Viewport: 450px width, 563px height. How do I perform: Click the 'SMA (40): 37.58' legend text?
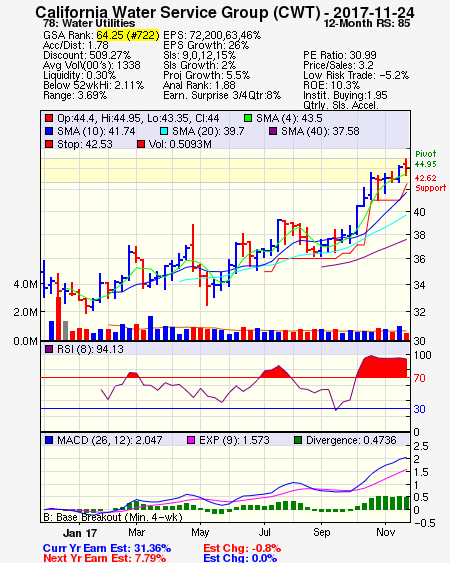coord(320,131)
